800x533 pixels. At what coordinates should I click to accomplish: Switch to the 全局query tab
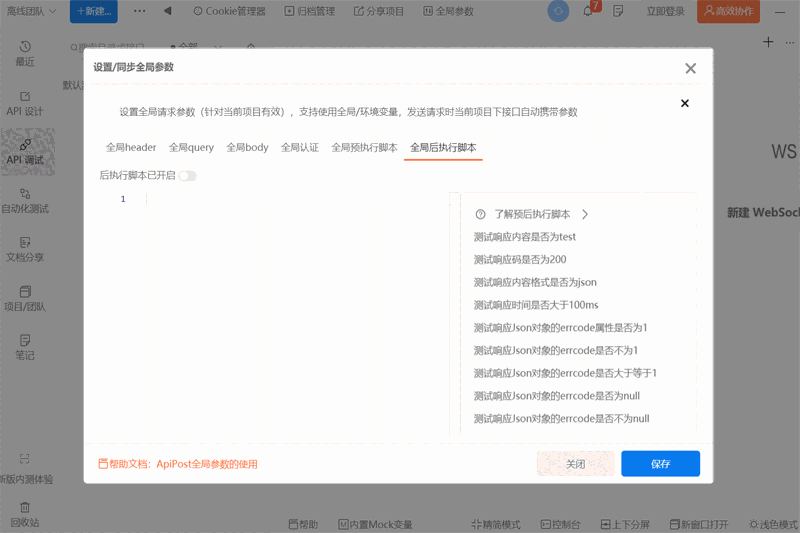[x=191, y=147]
